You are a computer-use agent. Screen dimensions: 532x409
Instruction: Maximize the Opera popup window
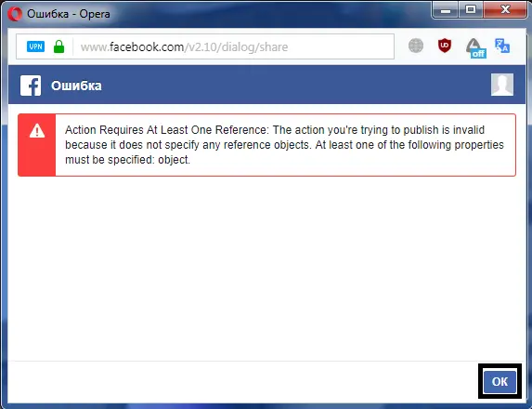pos(471,10)
